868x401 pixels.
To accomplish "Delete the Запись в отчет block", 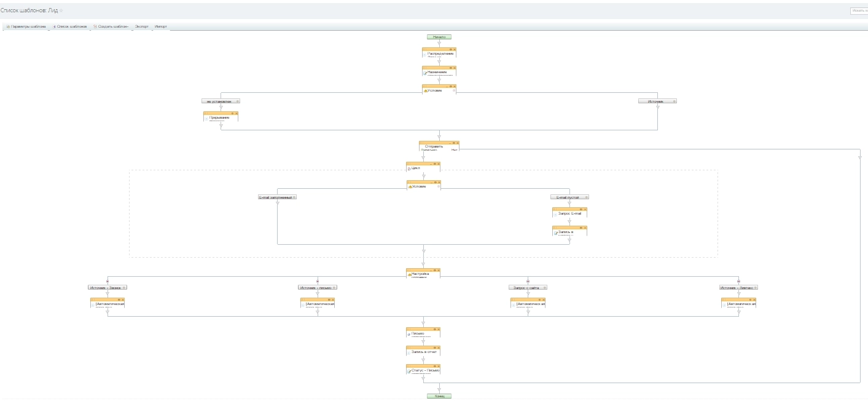I will 438,347.
